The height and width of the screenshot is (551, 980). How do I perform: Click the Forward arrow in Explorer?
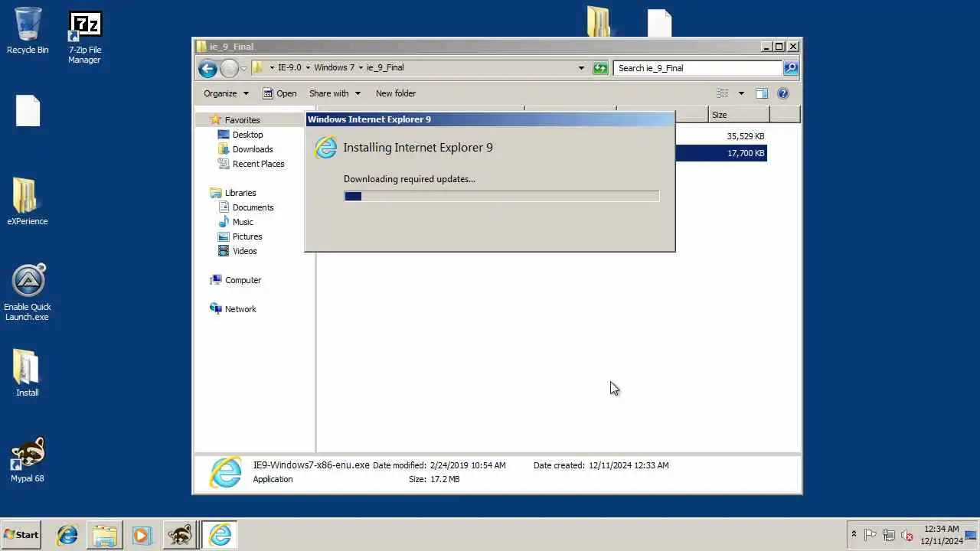point(229,68)
